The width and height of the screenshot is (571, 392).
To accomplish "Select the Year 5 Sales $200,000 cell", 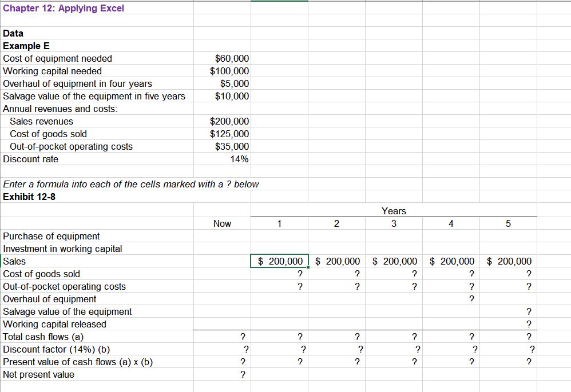I will click(x=508, y=261).
